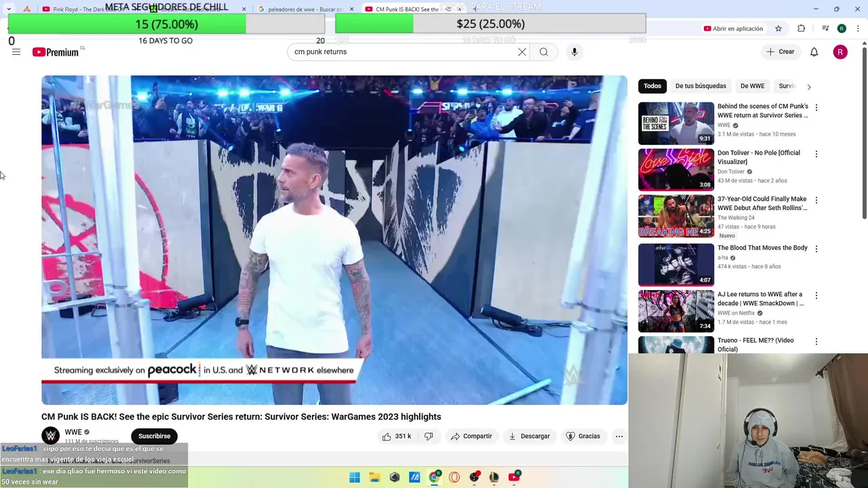Open Chrome extensions puzzle icon
The image size is (868, 488).
tap(802, 28)
